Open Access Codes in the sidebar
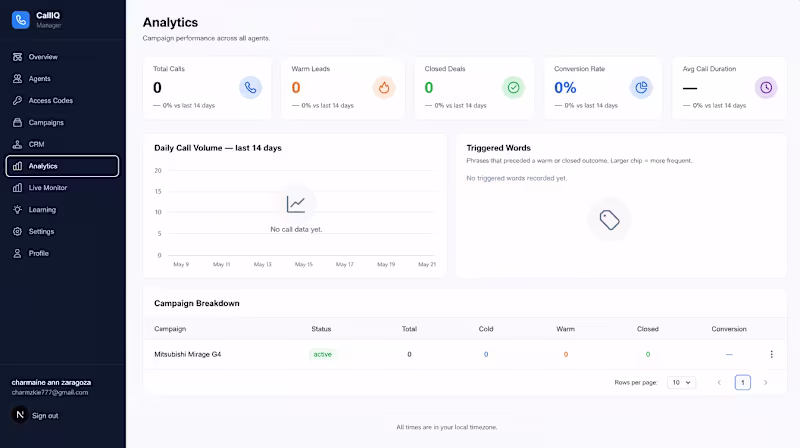This screenshot has width=800, height=448. point(62,101)
